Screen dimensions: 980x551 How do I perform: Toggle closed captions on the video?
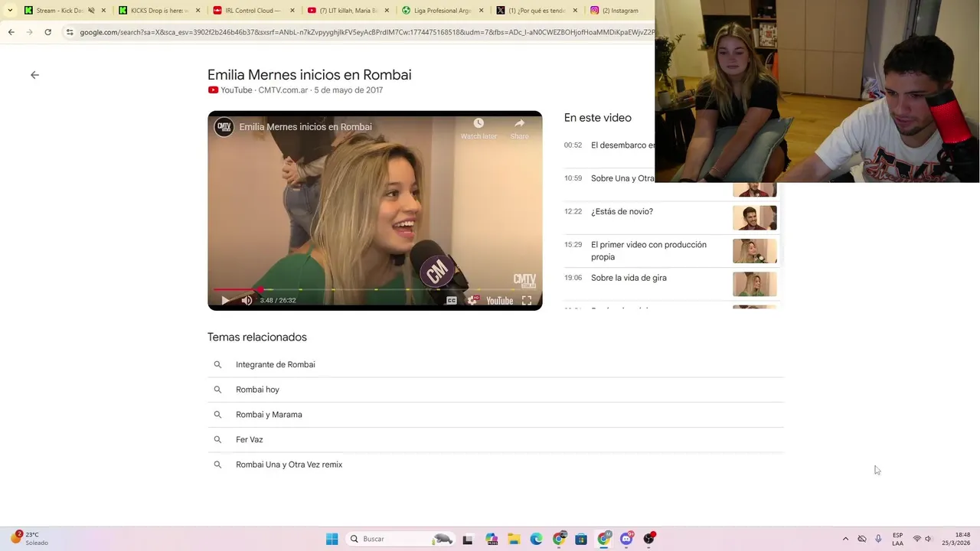(x=452, y=301)
